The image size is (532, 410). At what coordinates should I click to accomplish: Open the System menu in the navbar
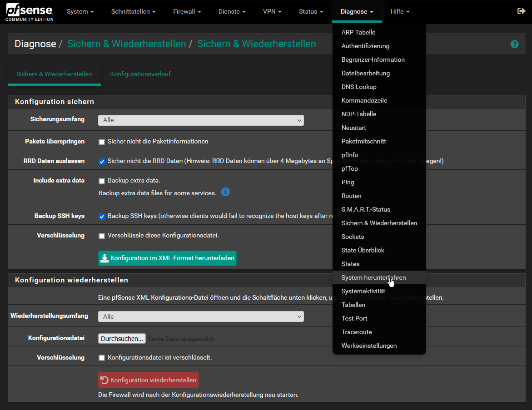(80, 11)
